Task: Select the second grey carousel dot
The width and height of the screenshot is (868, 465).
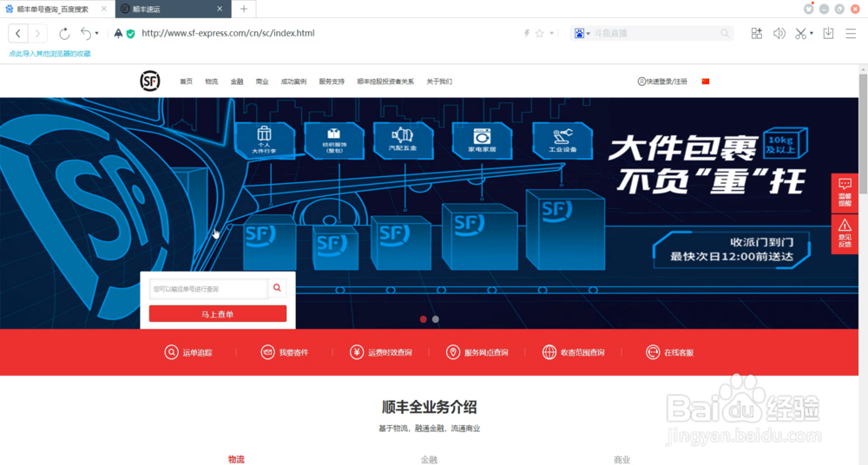Action: pos(436,319)
